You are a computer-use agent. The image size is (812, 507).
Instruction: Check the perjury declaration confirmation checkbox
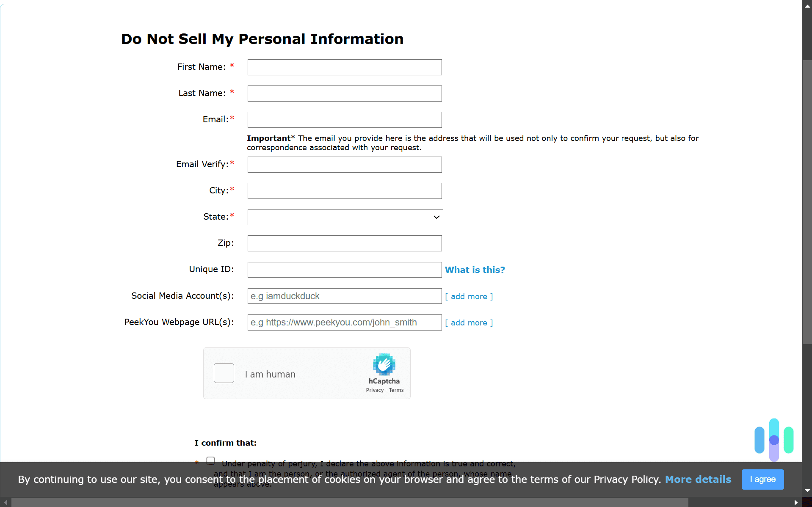(x=210, y=460)
